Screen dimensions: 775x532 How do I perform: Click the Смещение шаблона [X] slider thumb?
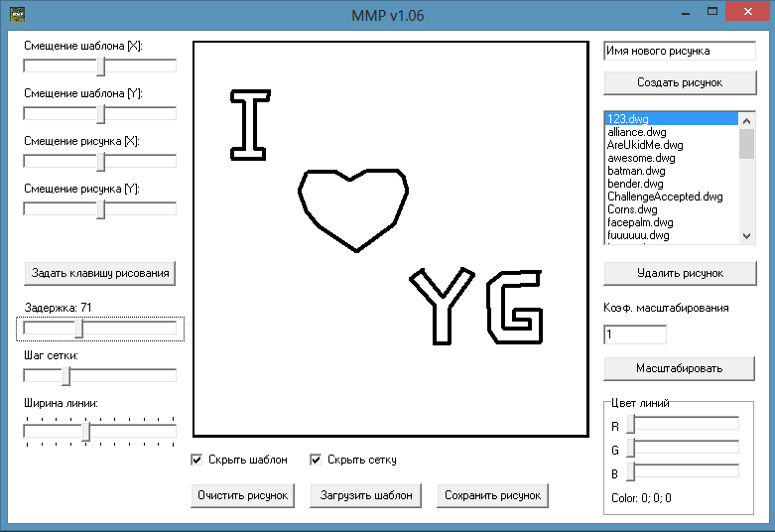click(x=101, y=66)
